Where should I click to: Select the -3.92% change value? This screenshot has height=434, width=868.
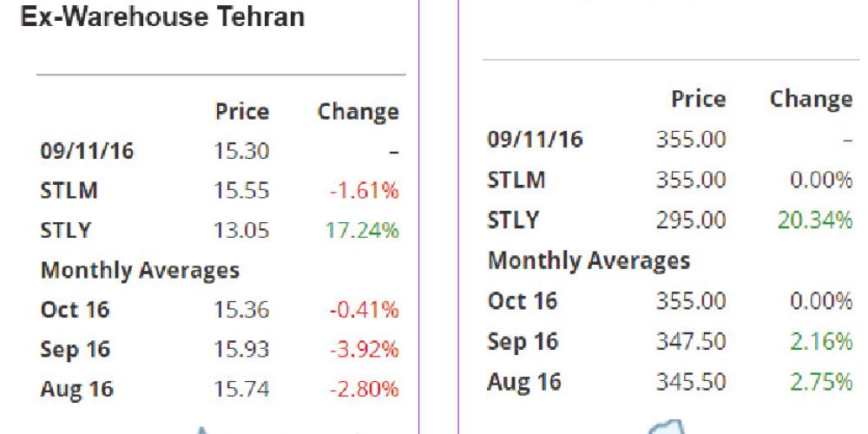[364, 349]
